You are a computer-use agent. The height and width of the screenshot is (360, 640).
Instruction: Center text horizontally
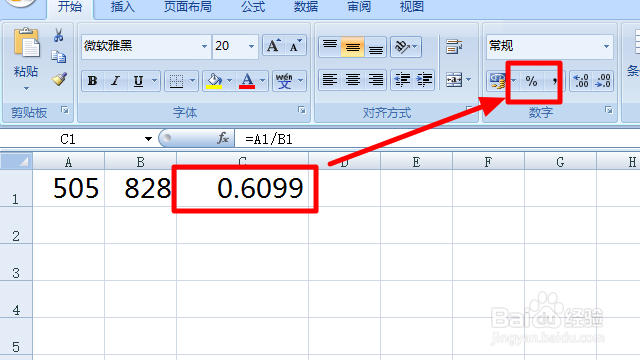pyautogui.click(x=353, y=80)
